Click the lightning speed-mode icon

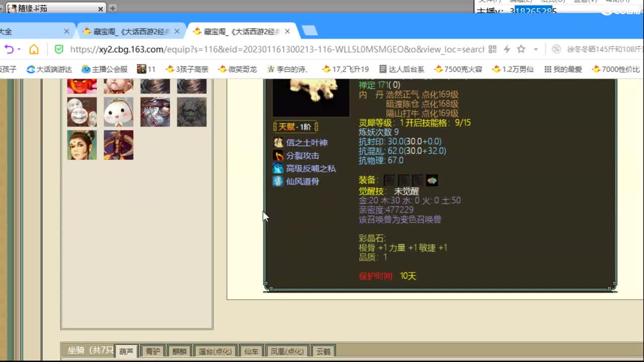pos(507,49)
